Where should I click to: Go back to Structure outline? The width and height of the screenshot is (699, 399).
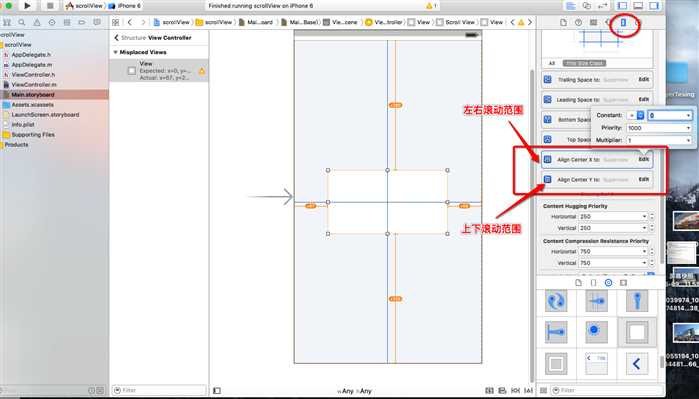point(117,38)
